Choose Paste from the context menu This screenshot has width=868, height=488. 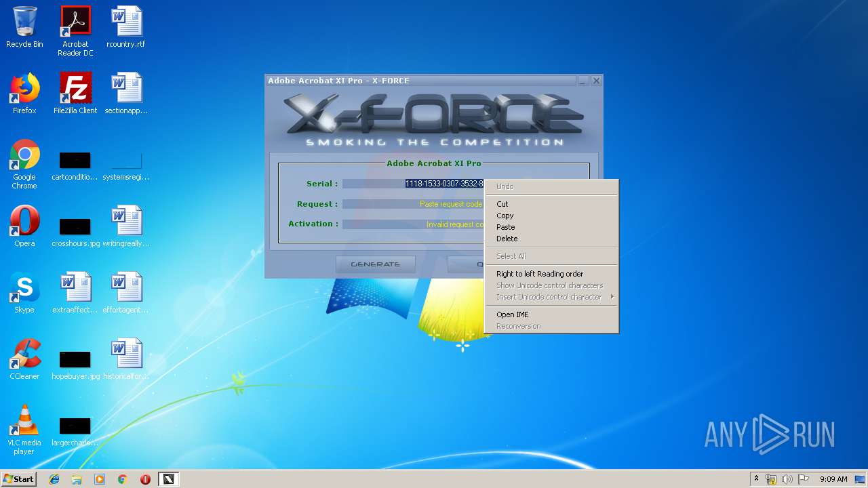551,227
